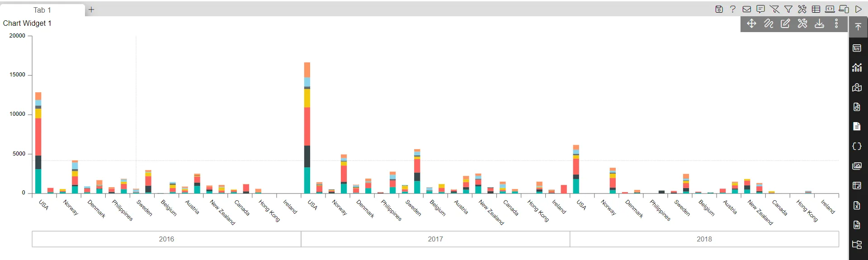Click the email envelope icon
This screenshot has height=260, width=868.
click(747, 9)
